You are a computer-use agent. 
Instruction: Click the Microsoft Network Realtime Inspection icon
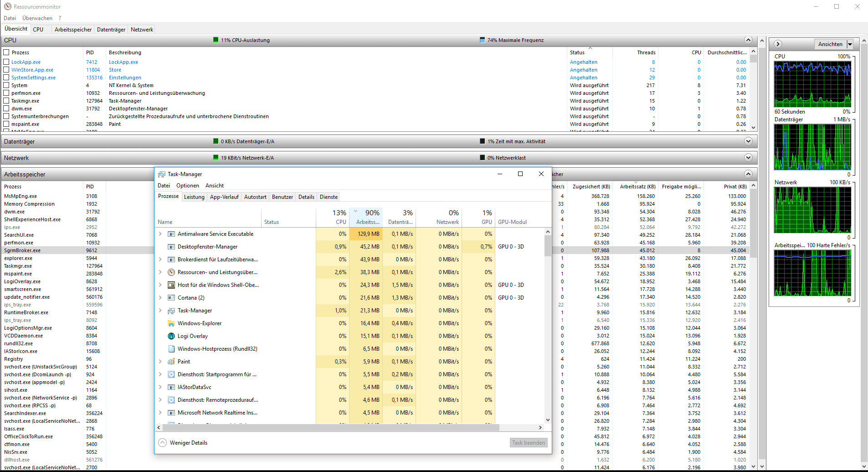click(x=171, y=413)
